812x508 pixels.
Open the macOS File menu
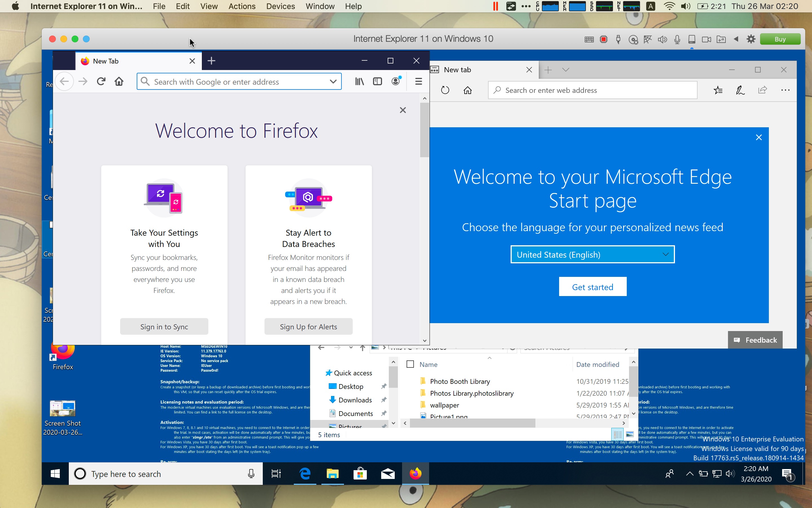(x=159, y=6)
